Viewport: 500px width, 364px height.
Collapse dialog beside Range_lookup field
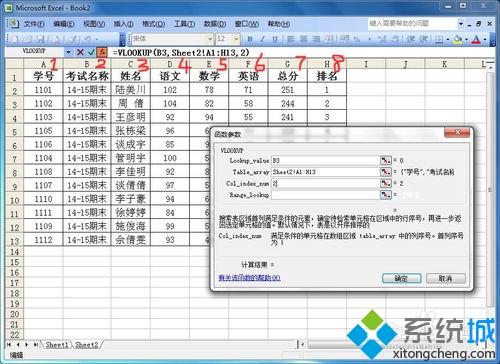[x=386, y=195]
